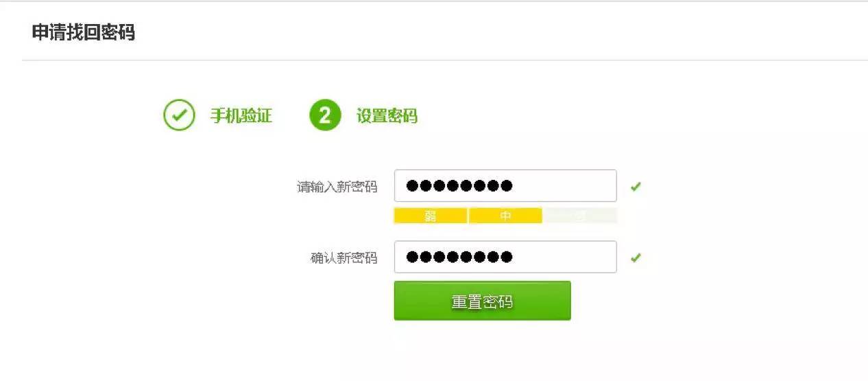Screen dimensions: 868x381
Task: Click the green checkmark beside confirm password field
Action: pos(636,257)
